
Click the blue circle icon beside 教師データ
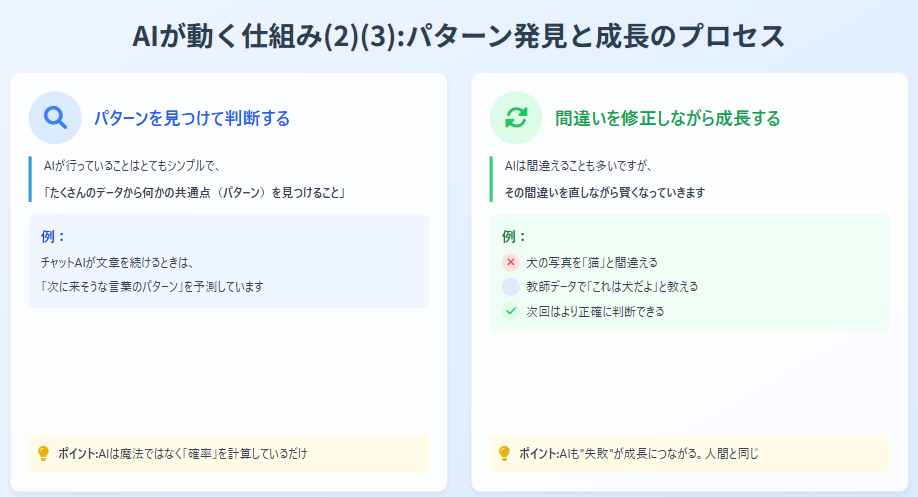click(511, 287)
